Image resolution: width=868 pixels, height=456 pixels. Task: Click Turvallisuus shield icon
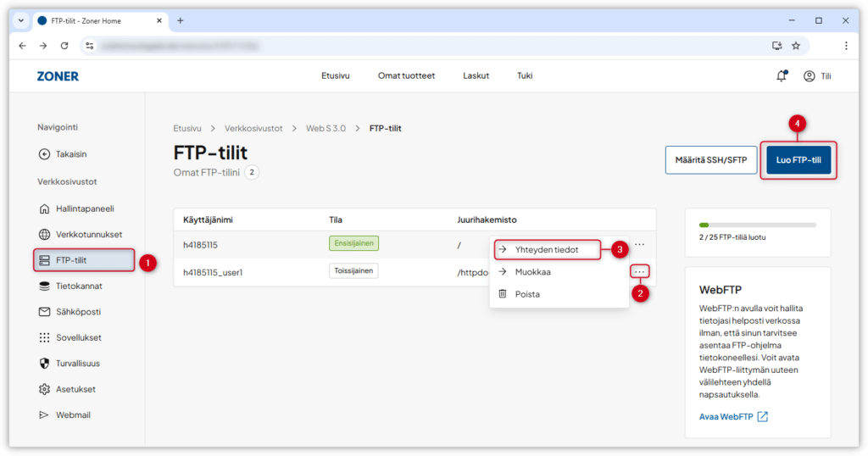[x=45, y=364]
